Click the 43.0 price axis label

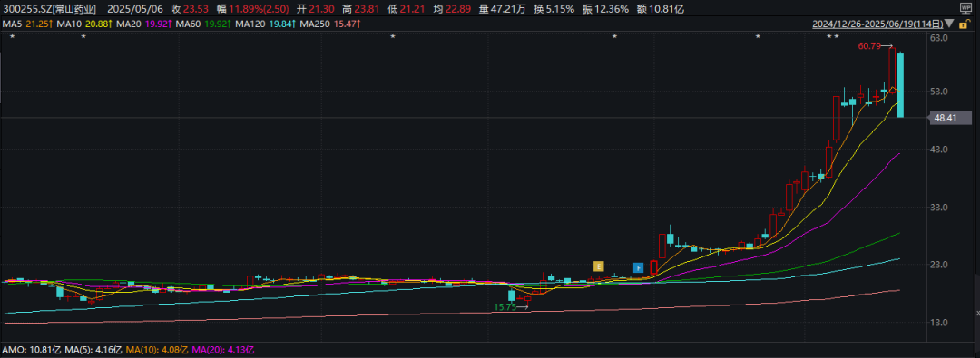click(x=940, y=150)
